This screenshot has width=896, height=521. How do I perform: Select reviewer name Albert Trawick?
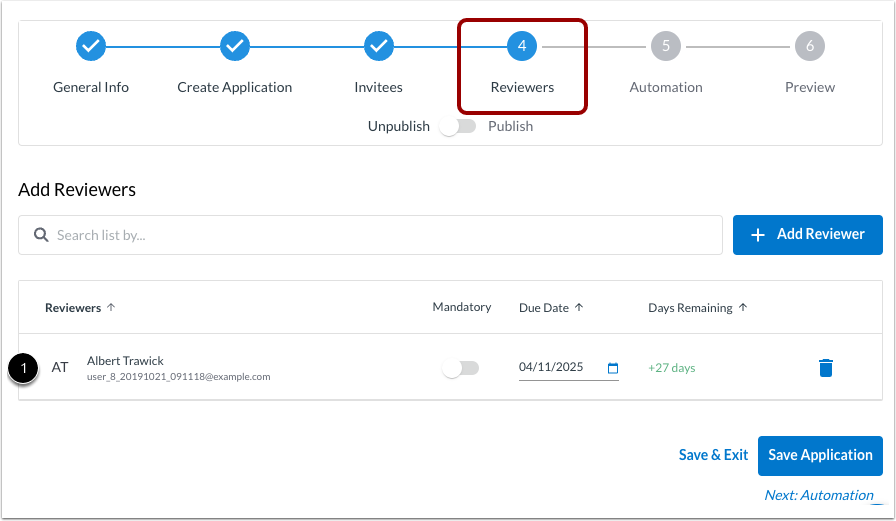point(125,360)
